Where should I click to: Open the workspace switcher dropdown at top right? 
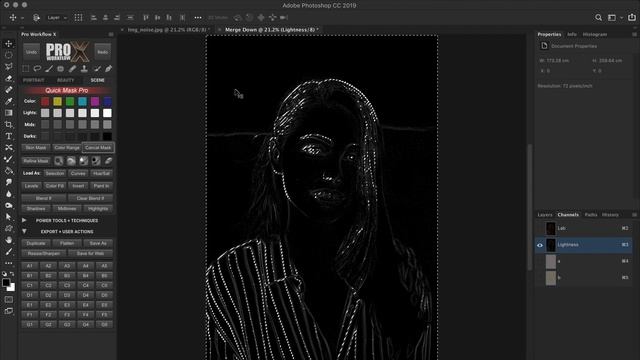coord(614,18)
